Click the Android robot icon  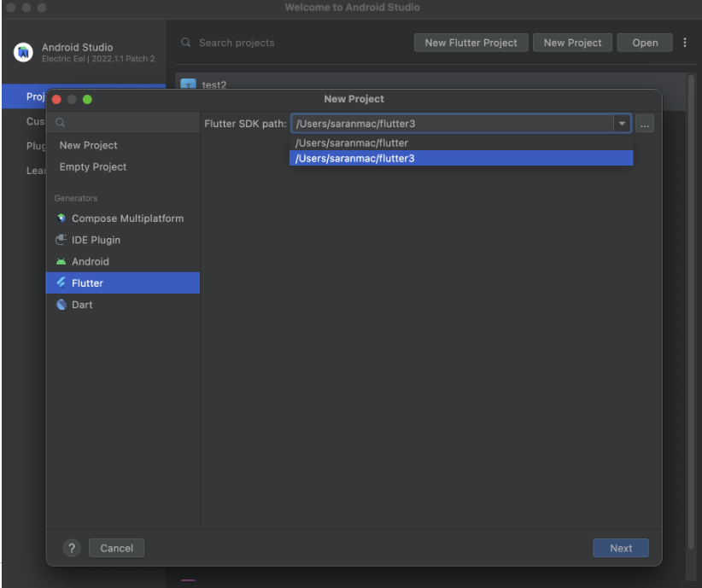click(61, 262)
